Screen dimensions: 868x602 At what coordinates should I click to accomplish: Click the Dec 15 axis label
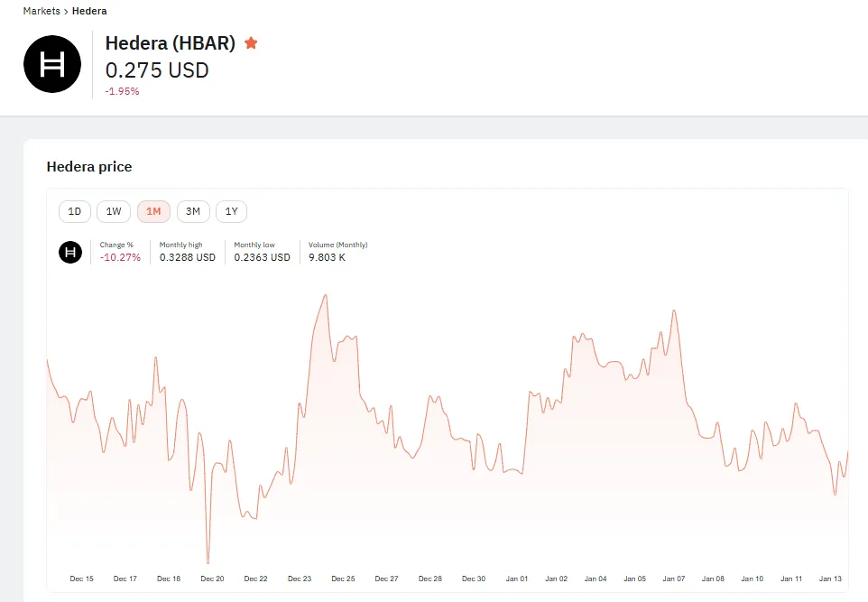coord(81,579)
